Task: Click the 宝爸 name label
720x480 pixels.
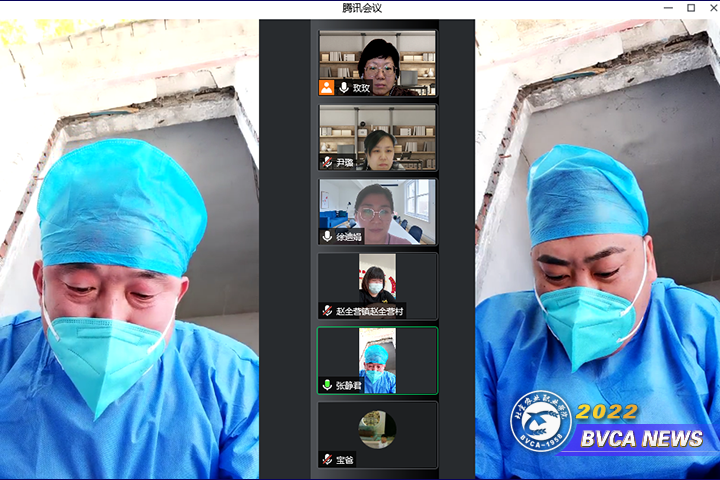Action: [345, 460]
